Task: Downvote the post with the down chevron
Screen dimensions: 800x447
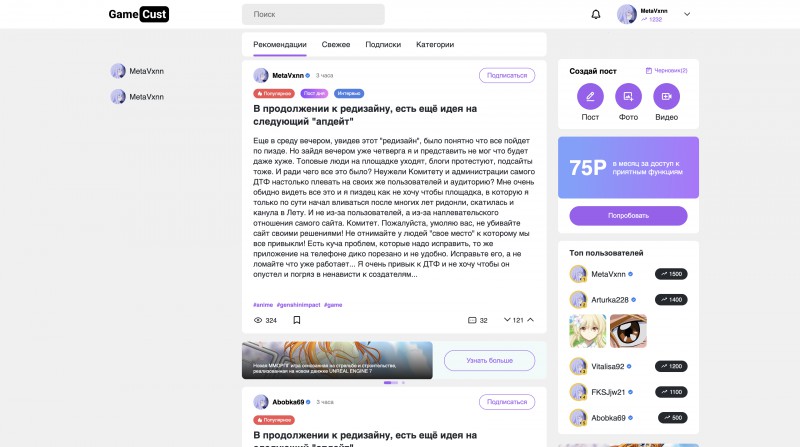Action: click(x=507, y=320)
